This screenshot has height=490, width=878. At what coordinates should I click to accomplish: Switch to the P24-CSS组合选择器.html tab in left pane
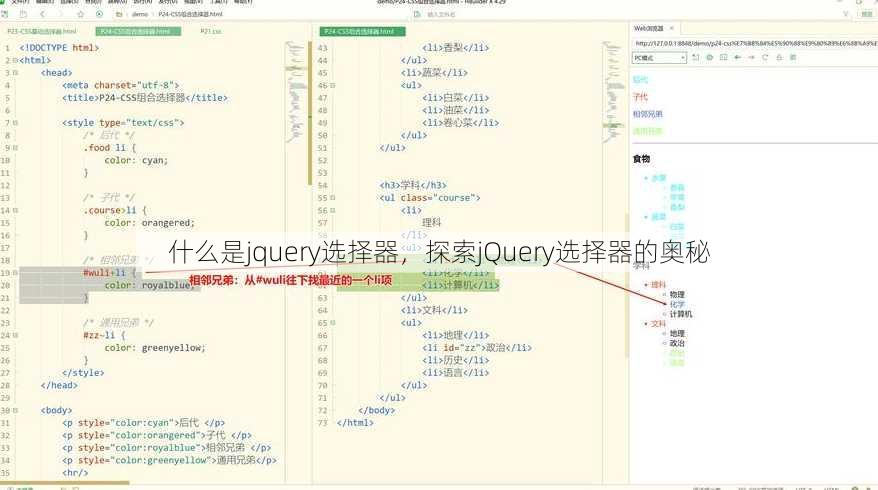click(x=138, y=31)
